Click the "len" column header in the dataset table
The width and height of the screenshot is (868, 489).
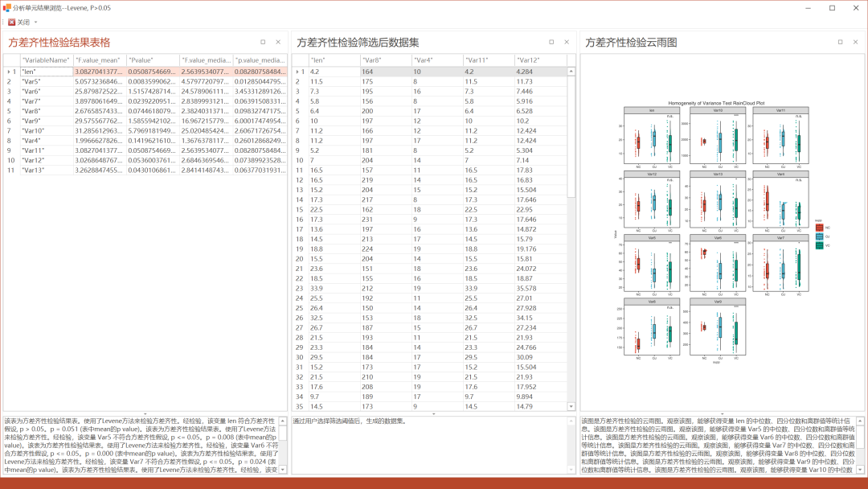(x=334, y=60)
